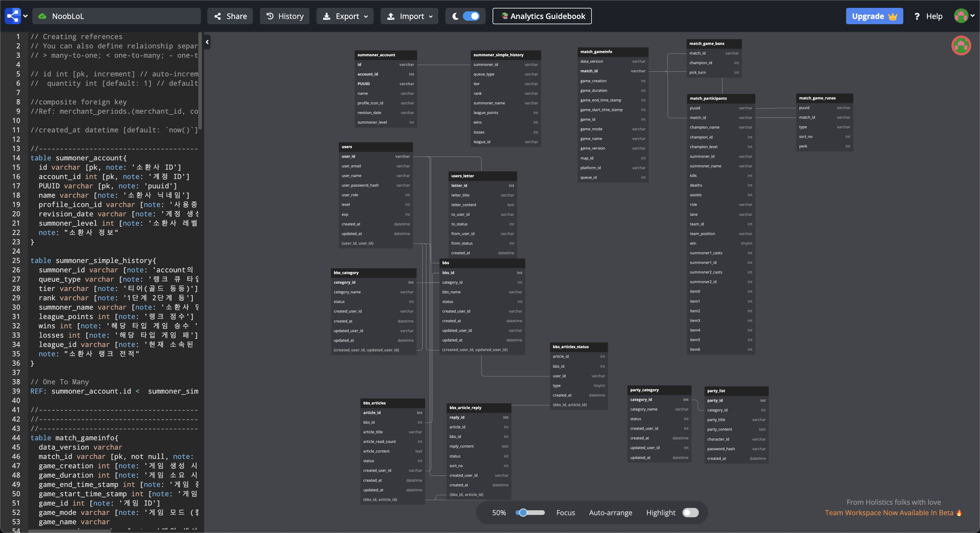Toggle the dark mode switch
Screen dimensions: 980x533
[471, 16]
